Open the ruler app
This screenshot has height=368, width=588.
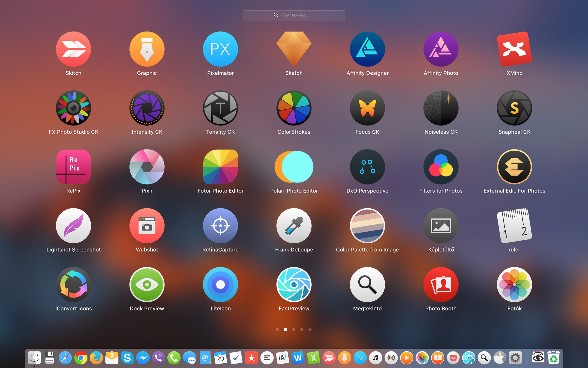[x=514, y=226]
